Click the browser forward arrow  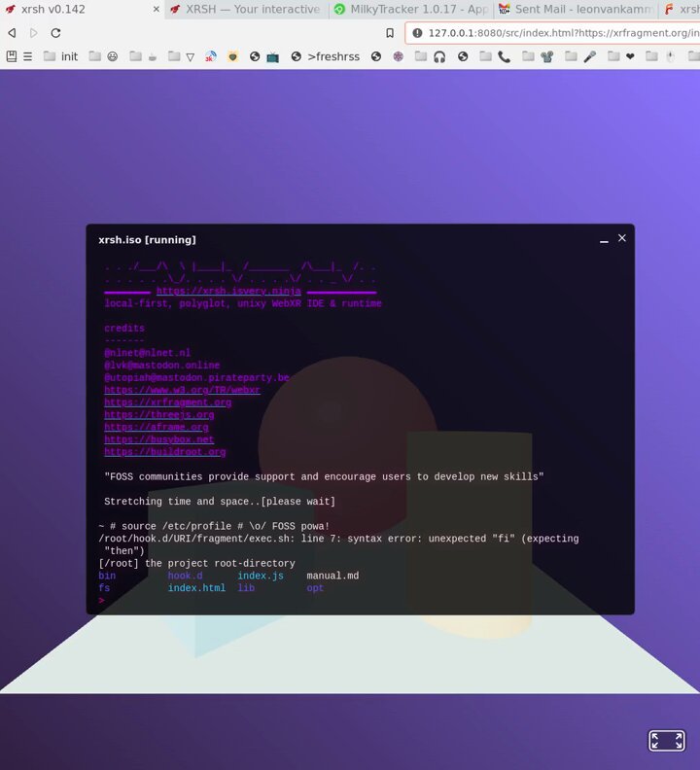(34, 33)
